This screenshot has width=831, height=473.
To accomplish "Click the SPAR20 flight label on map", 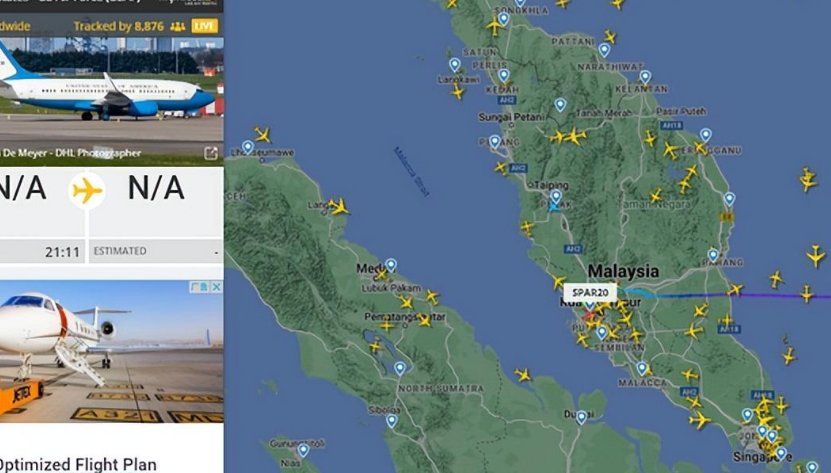I will 590,292.
